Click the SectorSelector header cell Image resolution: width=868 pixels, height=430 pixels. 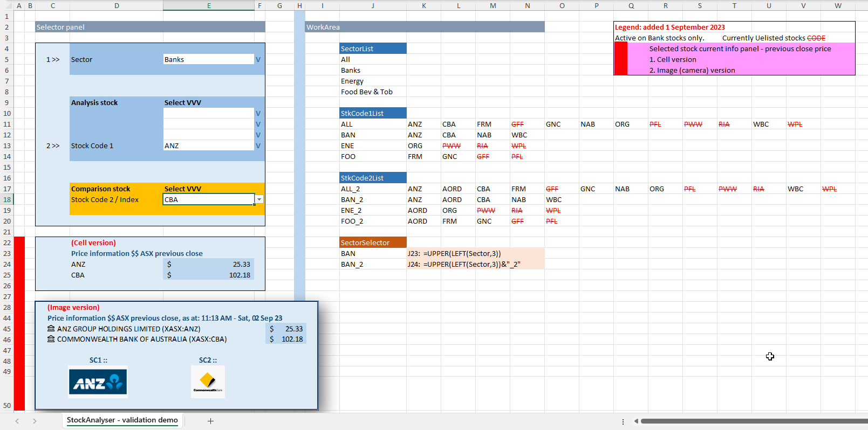(373, 242)
